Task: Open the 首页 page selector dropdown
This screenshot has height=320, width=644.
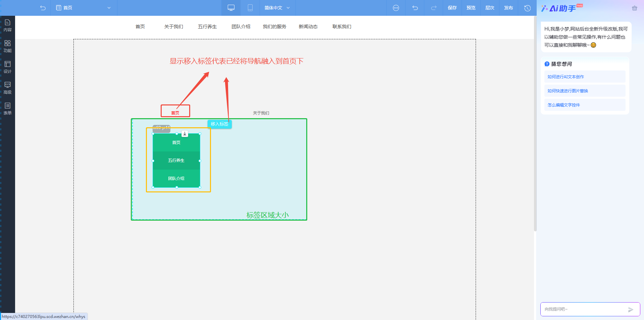Action: (84, 8)
